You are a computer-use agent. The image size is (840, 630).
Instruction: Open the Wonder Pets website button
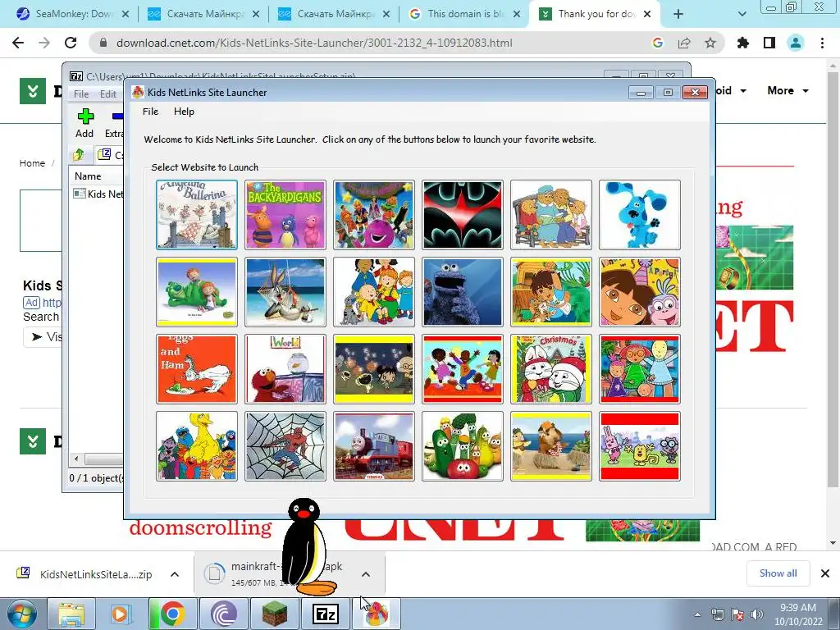(x=551, y=446)
